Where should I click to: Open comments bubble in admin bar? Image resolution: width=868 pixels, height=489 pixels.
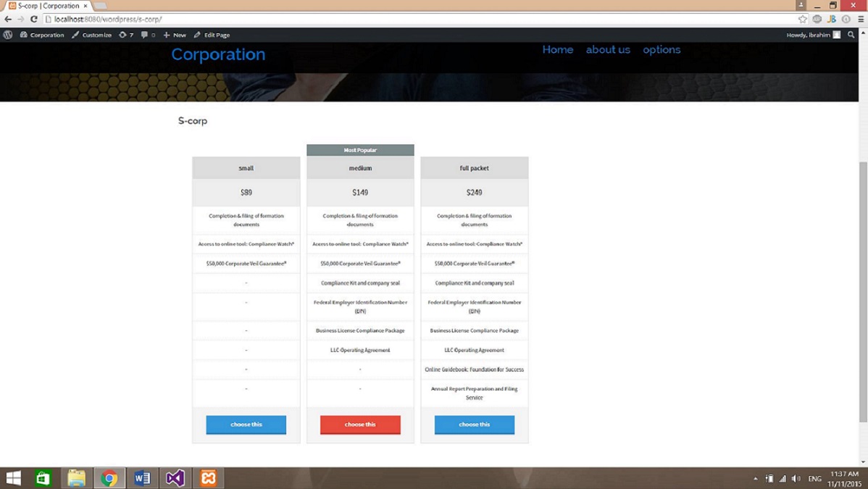pyautogui.click(x=148, y=35)
